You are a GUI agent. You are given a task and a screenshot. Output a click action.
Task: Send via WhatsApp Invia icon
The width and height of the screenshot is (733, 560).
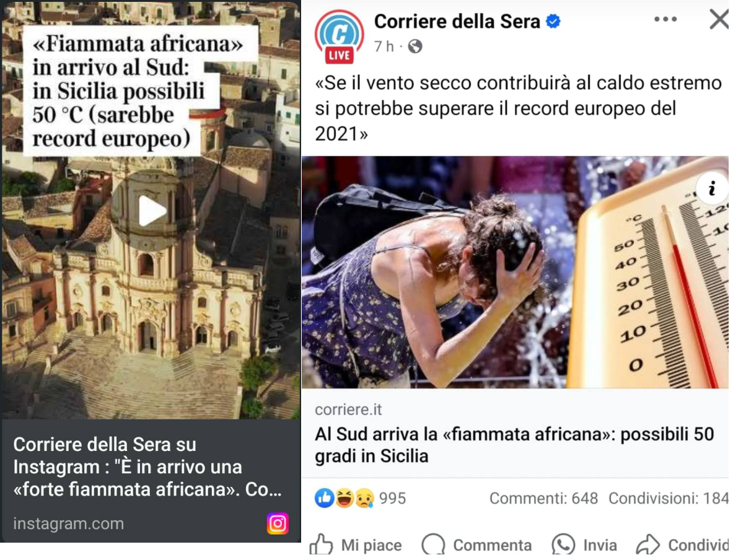[563, 545]
